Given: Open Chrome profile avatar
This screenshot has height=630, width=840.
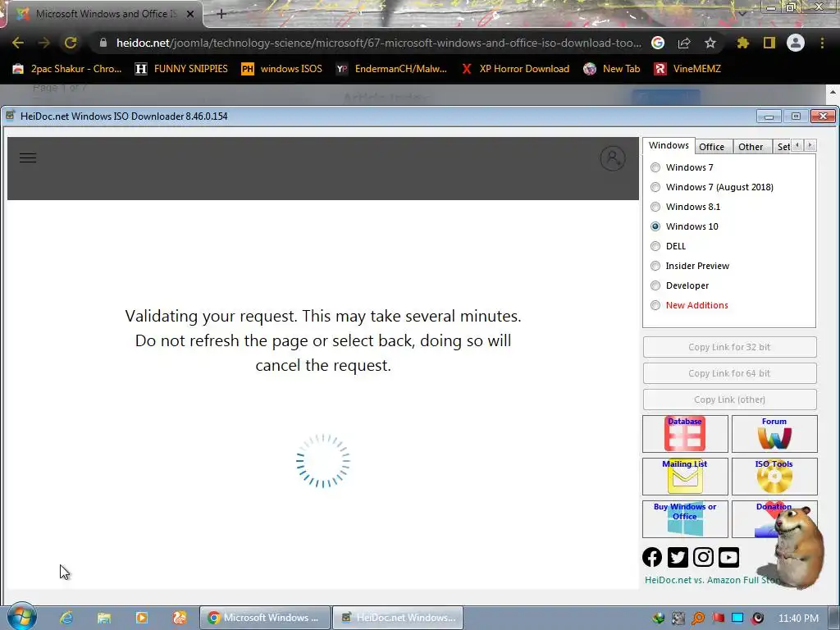Looking at the screenshot, I should [796, 43].
